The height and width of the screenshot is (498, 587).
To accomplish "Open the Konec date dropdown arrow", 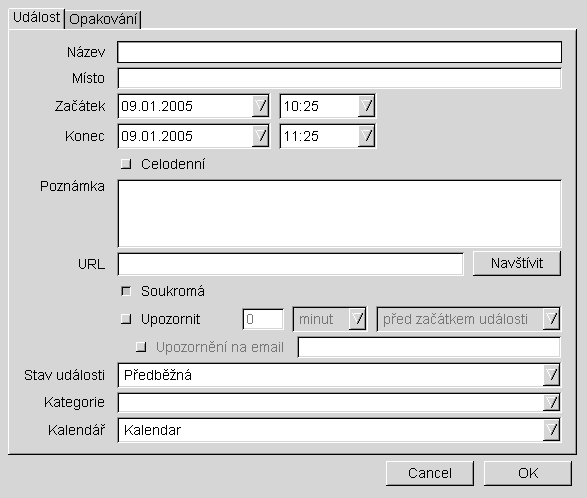I will 261,136.
